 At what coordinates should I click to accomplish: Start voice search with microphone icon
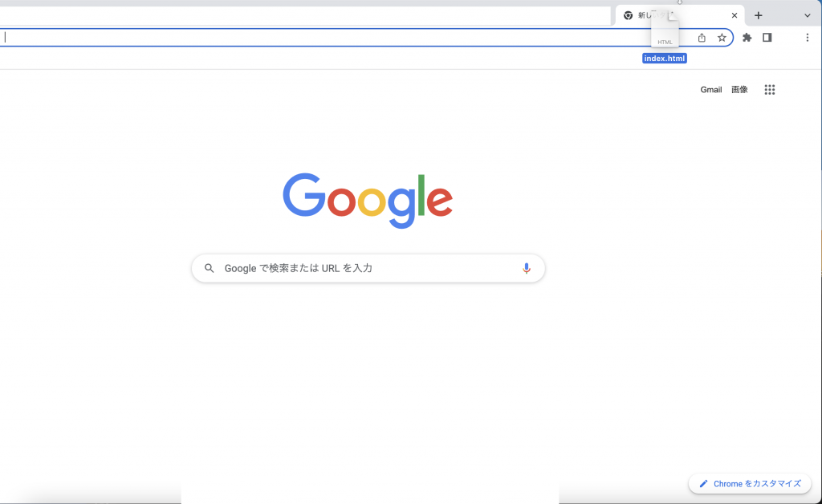click(527, 268)
